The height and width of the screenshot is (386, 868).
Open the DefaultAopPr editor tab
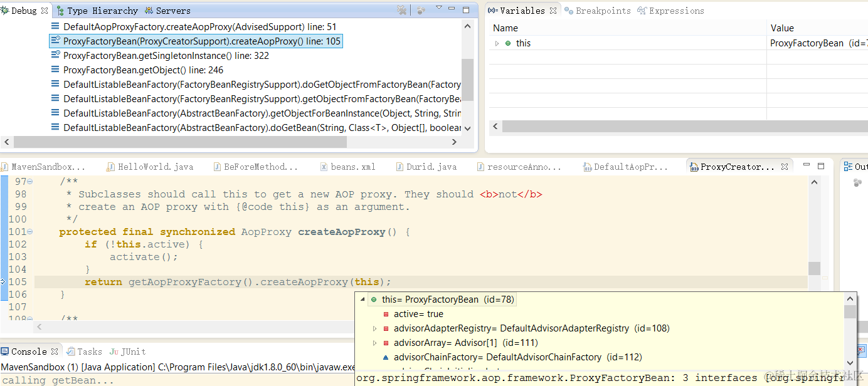pos(627,167)
